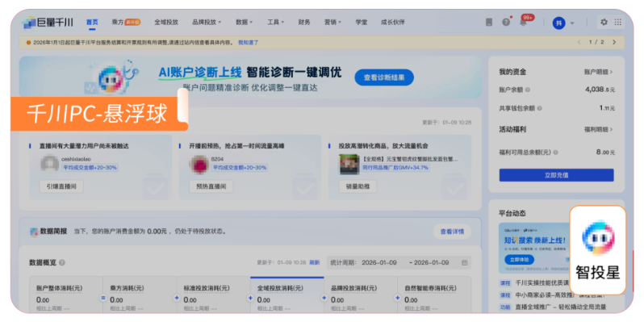
Task: Click 立即体验 in 平台动态 banner
Action: [519, 260]
